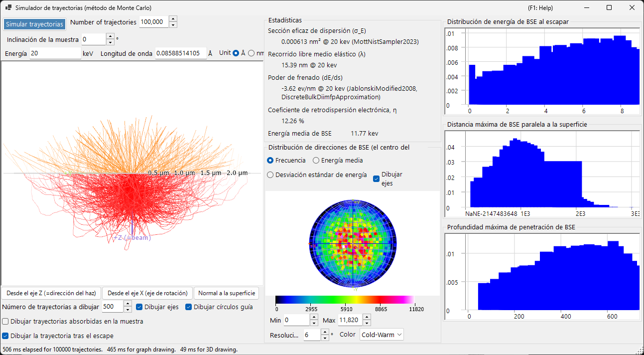Click the 3D trajectory simulation view

[x=131, y=173]
